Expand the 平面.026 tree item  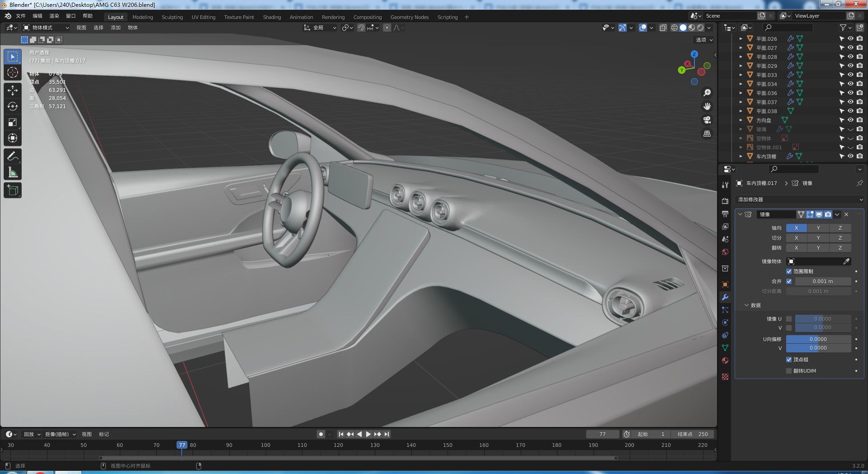pyautogui.click(x=741, y=39)
